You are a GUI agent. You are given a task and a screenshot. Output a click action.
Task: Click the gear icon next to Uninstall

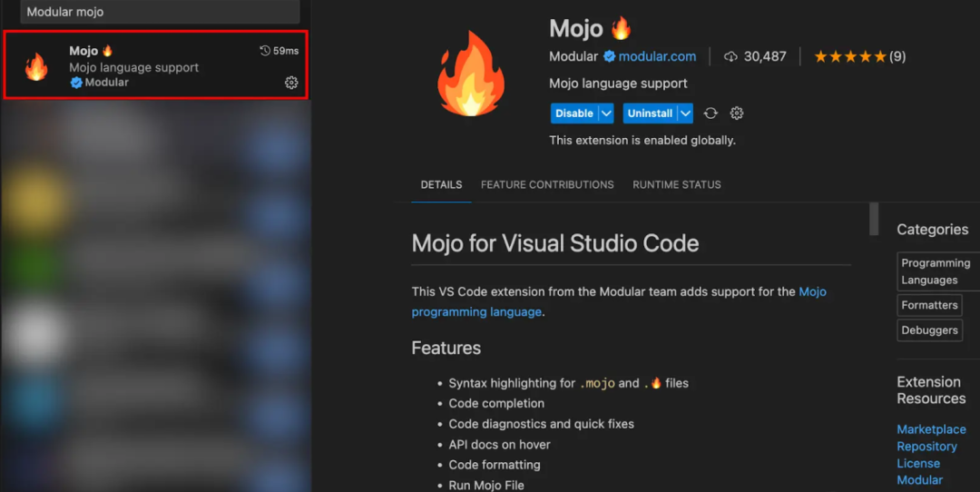point(737,113)
